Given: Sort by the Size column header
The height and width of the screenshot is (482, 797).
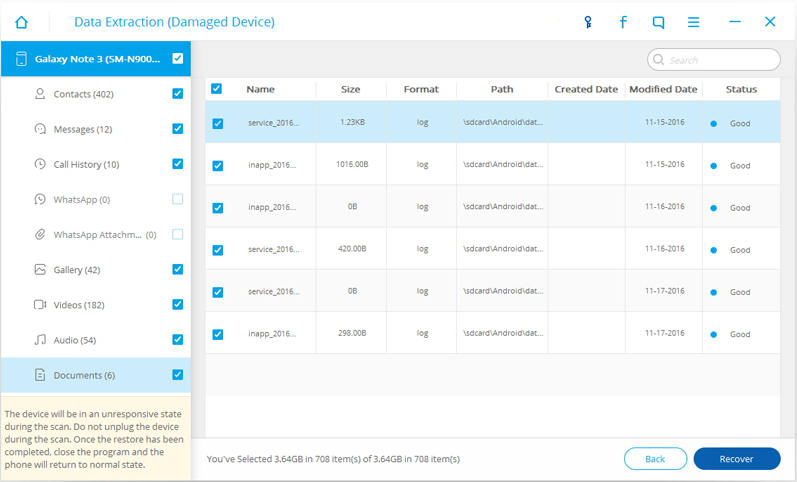Looking at the screenshot, I should tap(350, 89).
